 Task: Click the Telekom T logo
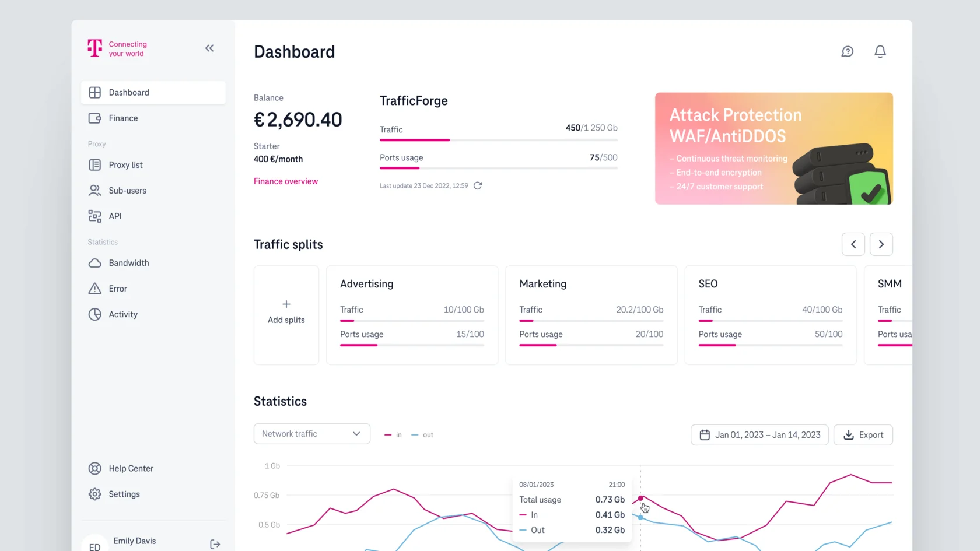point(94,48)
